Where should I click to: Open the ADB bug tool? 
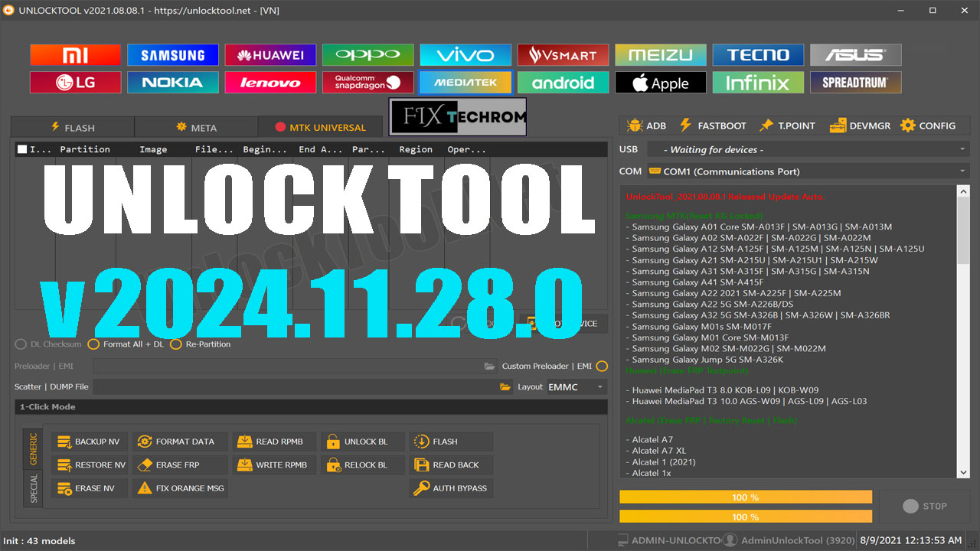[646, 126]
